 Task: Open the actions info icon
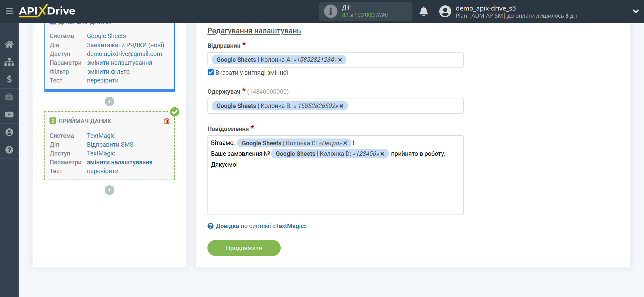point(330,11)
